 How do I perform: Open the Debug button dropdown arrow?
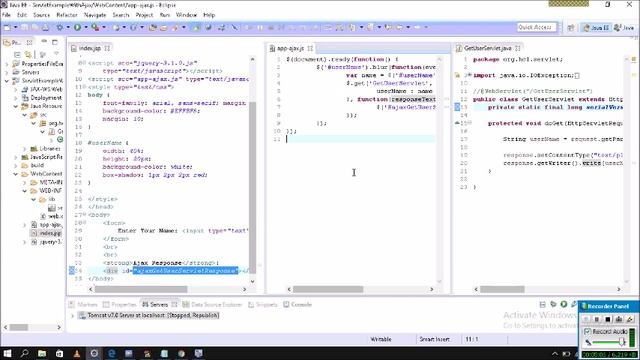[x=68, y=27]
